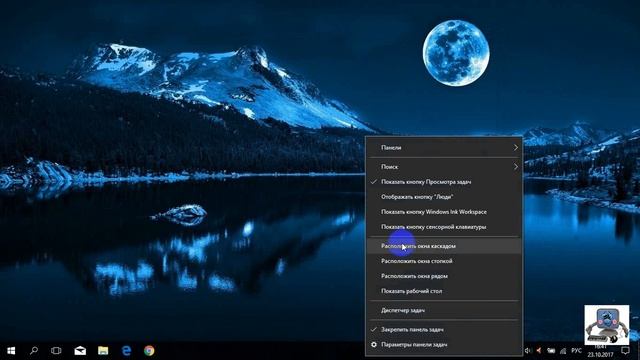Enable Показать кнопку Windows Ink Workspace
This screenshot has width=640, height=360.
444,212
